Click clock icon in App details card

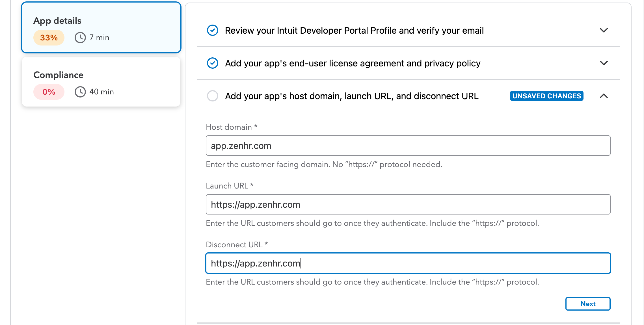[x=80, y=38]
